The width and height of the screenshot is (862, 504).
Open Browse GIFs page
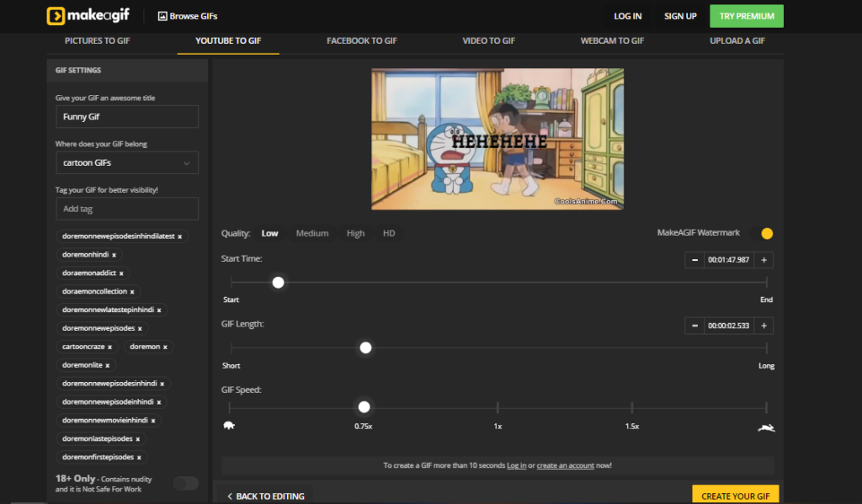(188, 17)
